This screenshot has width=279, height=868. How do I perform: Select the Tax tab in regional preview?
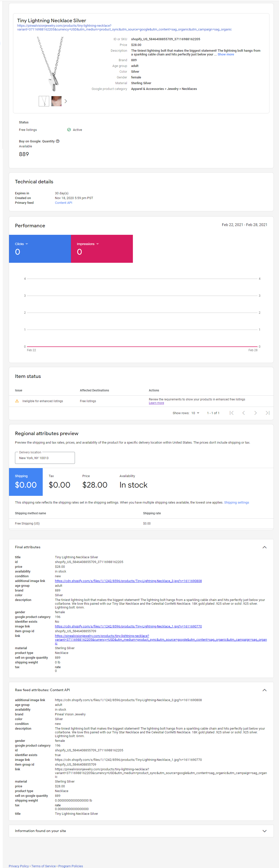[x=59, y=482]
